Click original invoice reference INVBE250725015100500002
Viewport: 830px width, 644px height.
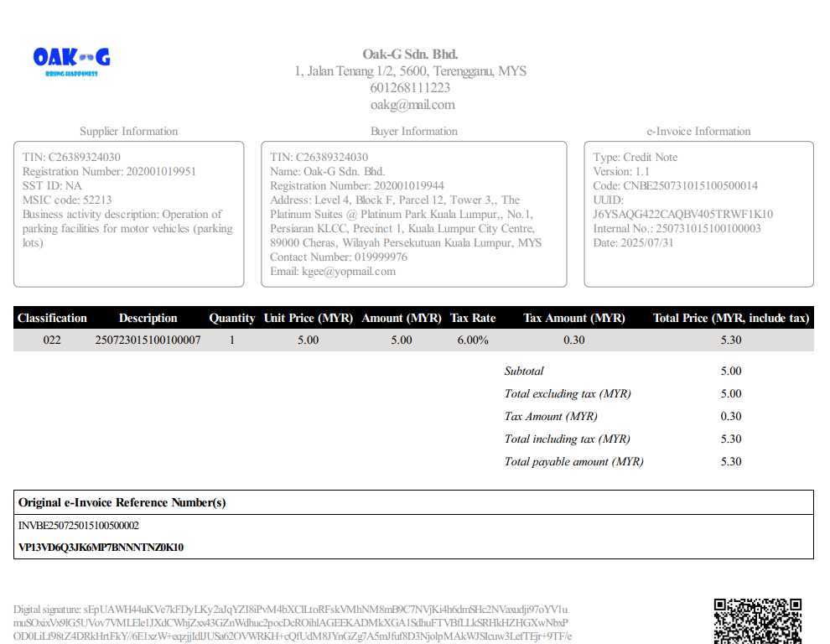point(79,526)
